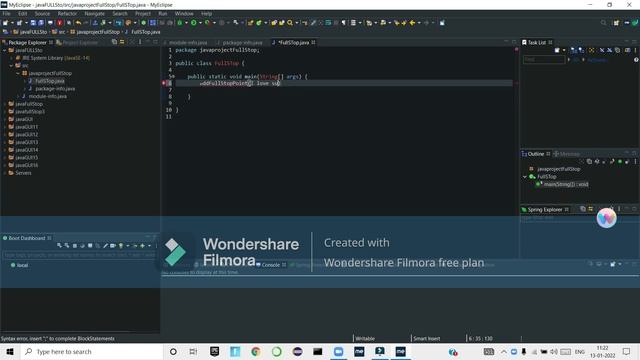Screen dimensions: 640x360
Task: Click the New Task icon in Task List
Action: pyautogui.click(x=557, y=50)
